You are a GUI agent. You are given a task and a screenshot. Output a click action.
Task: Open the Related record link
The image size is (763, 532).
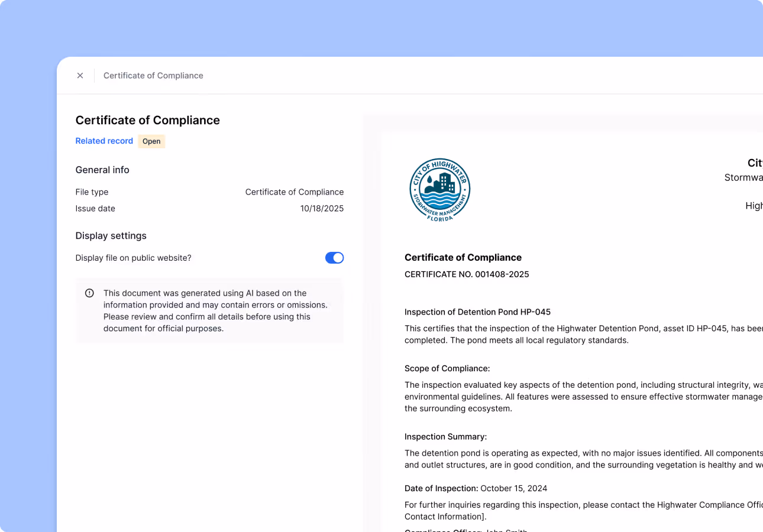coord(104,141)
